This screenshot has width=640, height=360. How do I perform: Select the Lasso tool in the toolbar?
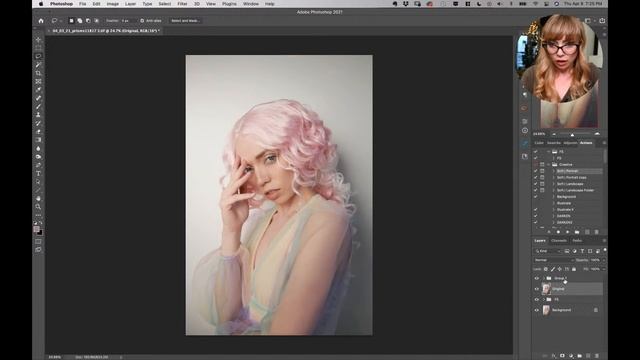point(38,56)
